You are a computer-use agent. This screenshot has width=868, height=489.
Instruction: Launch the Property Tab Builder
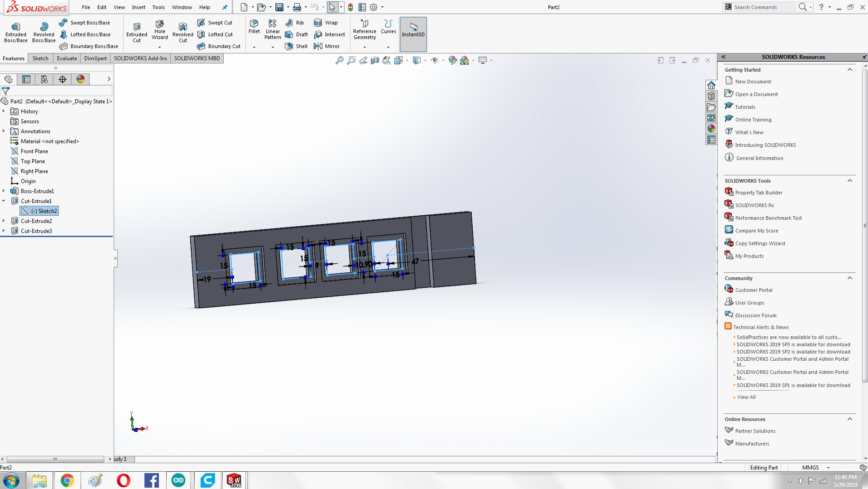pos(758,193)
